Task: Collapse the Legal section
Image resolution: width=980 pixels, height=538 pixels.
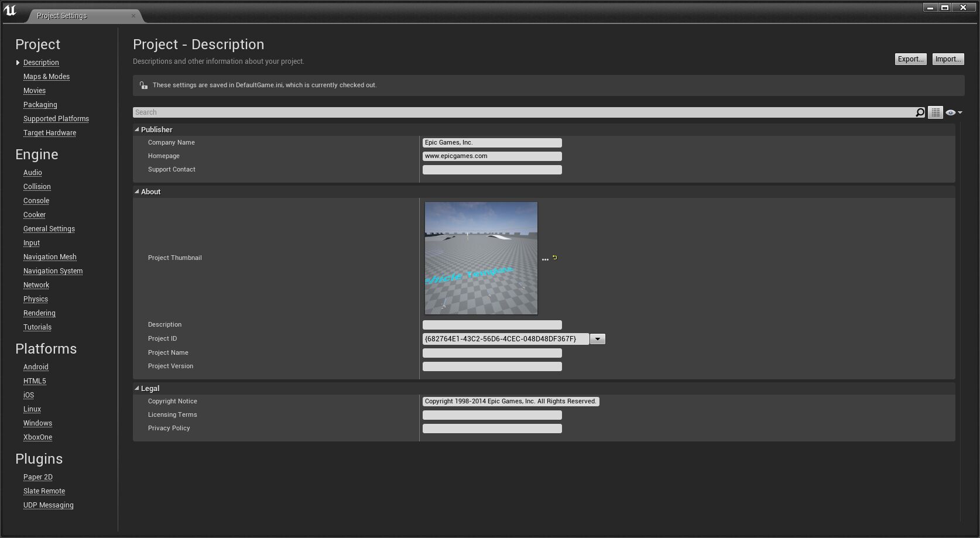Action: click(x=136, y=388)
